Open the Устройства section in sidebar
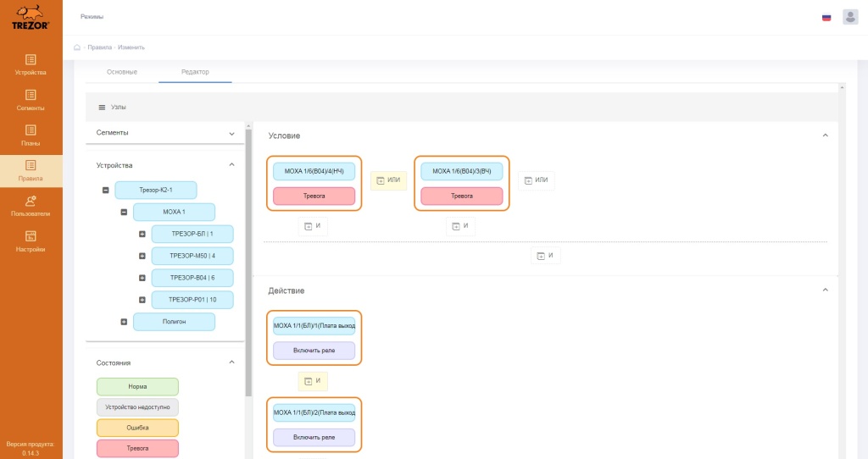The width and height of the screenshot is (868, 459). [31, 64]
